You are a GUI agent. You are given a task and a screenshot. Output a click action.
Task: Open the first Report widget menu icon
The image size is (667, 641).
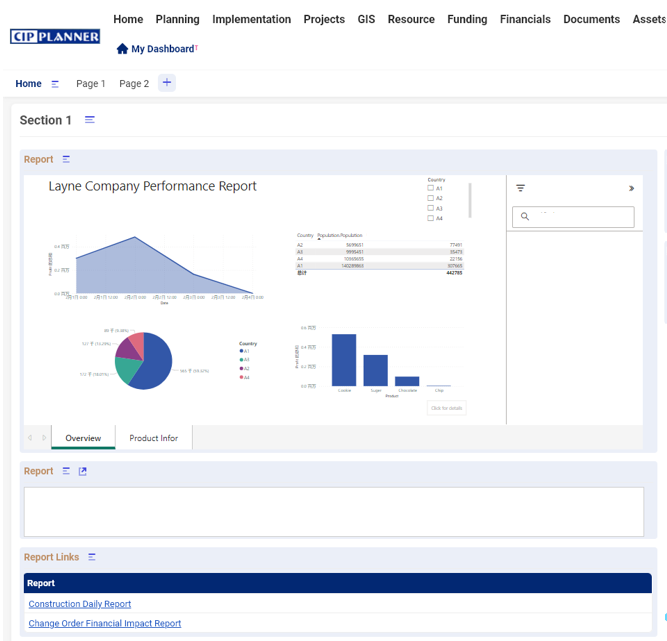[66, 160]
